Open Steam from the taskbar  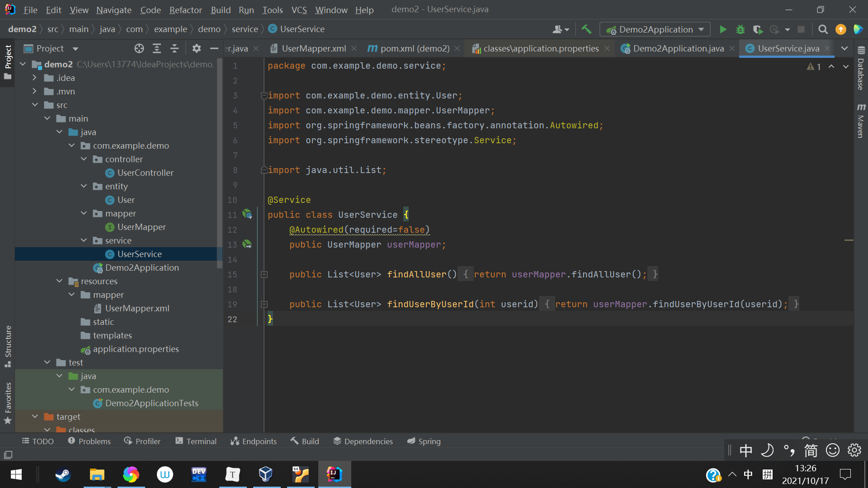63,474
